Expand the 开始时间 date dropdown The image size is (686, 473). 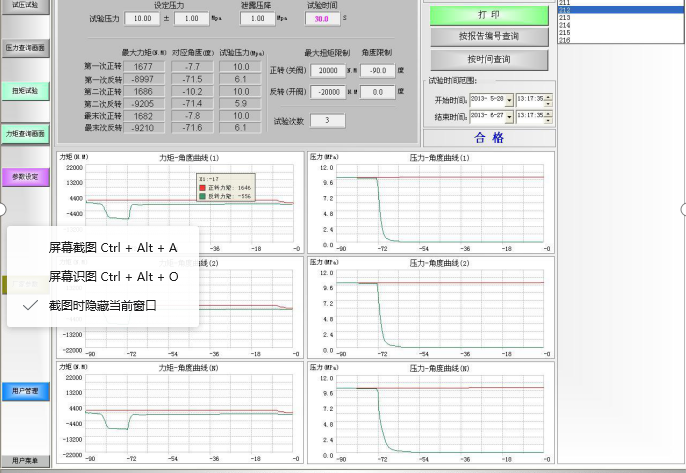pyautogui.click(x=509, y=100)
